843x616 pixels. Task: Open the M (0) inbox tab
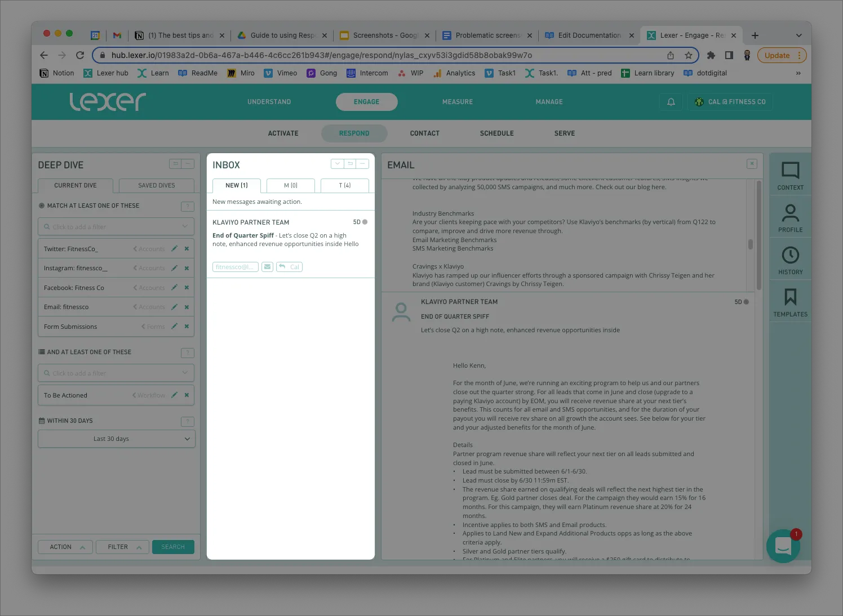click(291, 185)
